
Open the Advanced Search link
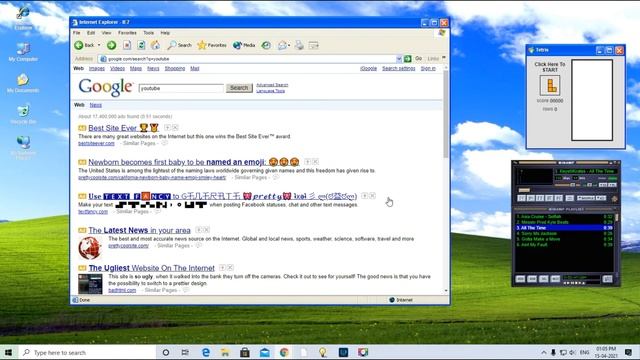click(x=272, y=85)
